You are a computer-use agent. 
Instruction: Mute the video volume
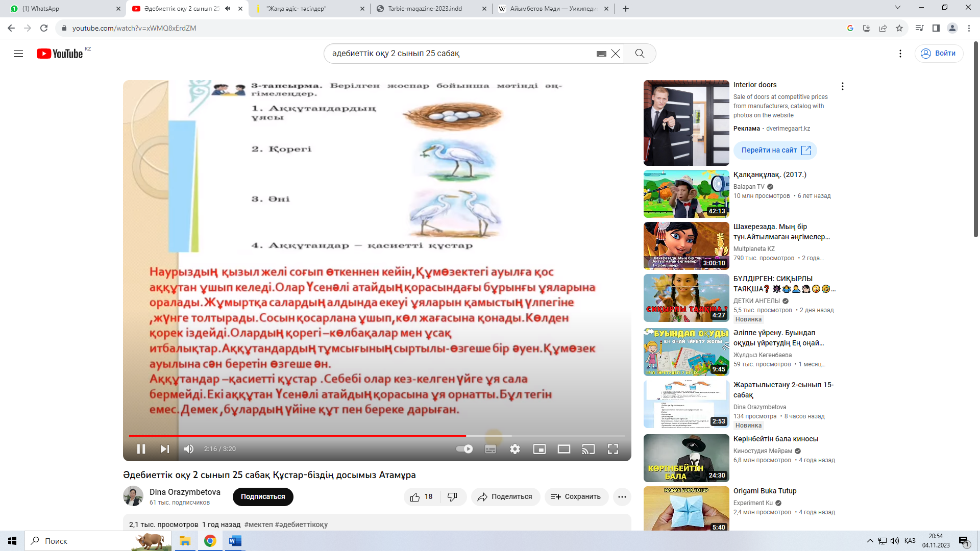click(x=189, y=449)
